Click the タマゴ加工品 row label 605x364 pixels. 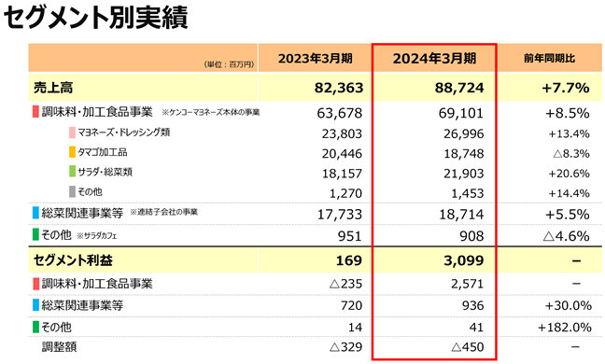pyautogui.click(x=103, y=152)
